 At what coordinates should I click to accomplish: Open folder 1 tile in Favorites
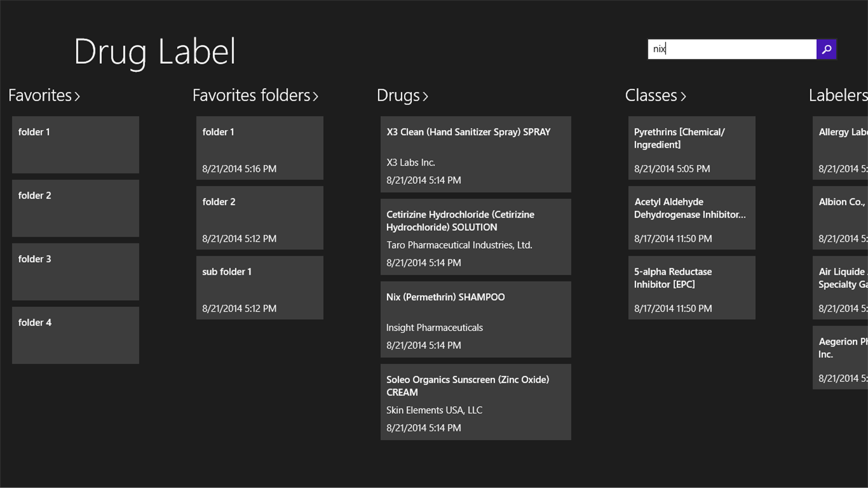tap(75, 145)
